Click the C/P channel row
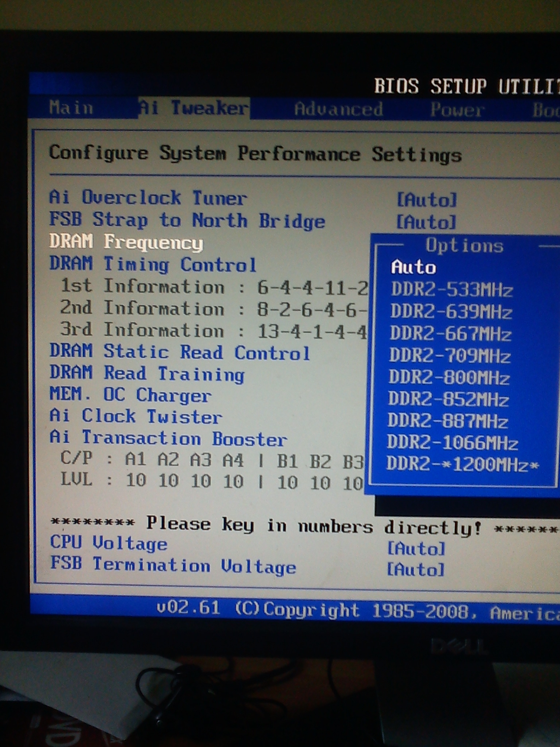 pyautogui.click(x=212, y=460)
